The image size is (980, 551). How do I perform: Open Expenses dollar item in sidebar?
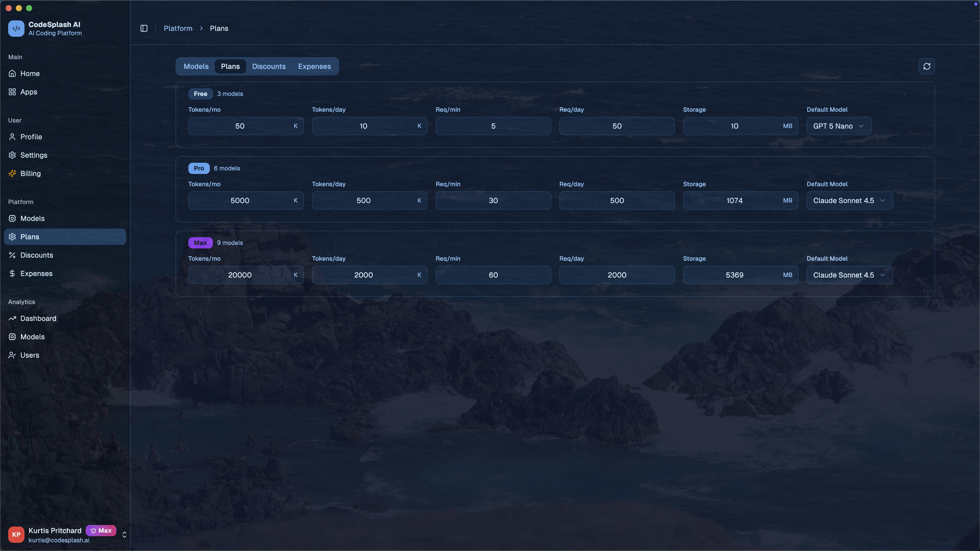pos(36,273)
